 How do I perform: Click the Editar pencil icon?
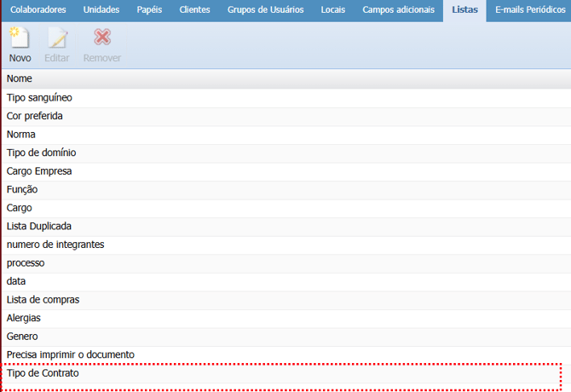57,38
